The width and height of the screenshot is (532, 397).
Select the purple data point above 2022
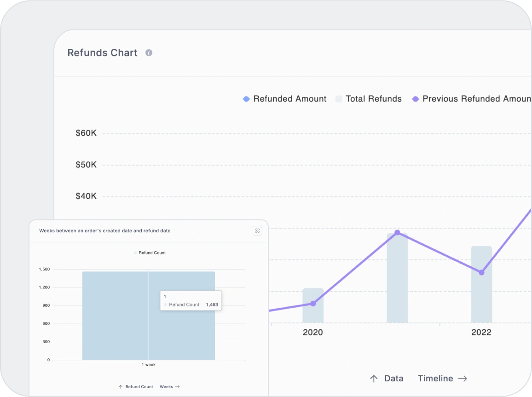coord(481,272)
